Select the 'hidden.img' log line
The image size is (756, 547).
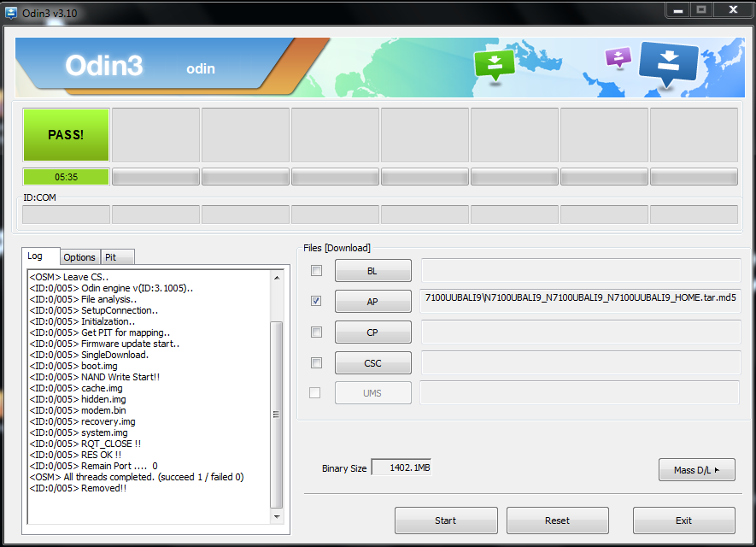click(x=78, y=399)
